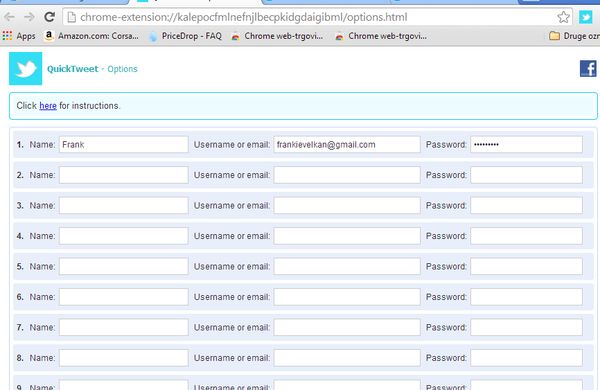
Task: Reload the page with the refresh icon
Action: [49, 17]
